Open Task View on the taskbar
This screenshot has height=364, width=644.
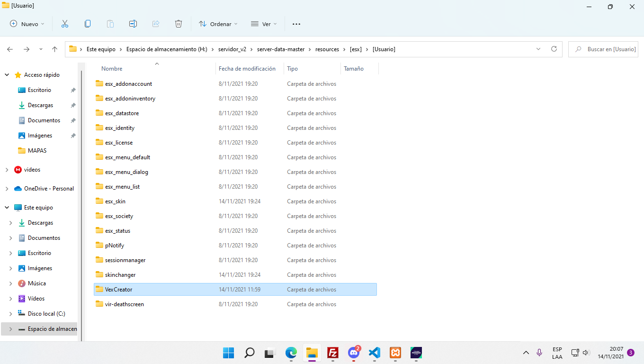pyautogui.click(x=270, y=353)
